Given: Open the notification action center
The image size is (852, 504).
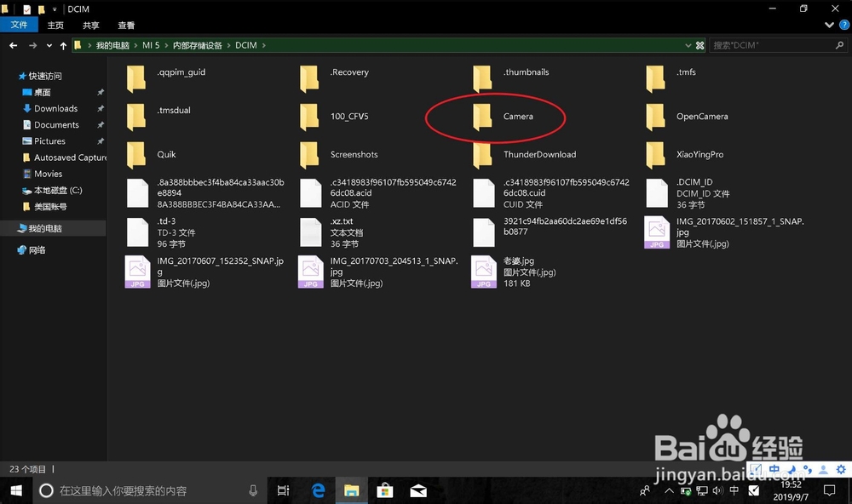Looking at the screenshot, I should pos(829,491).
